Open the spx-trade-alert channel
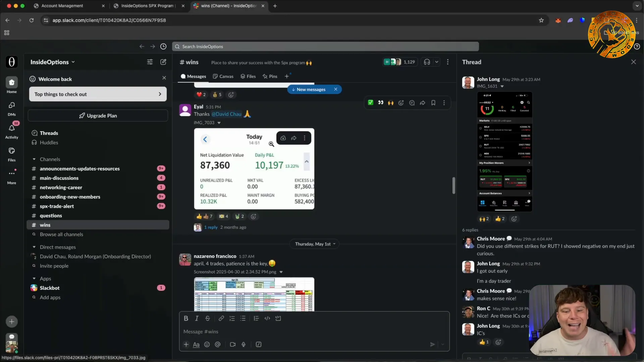 98,206
